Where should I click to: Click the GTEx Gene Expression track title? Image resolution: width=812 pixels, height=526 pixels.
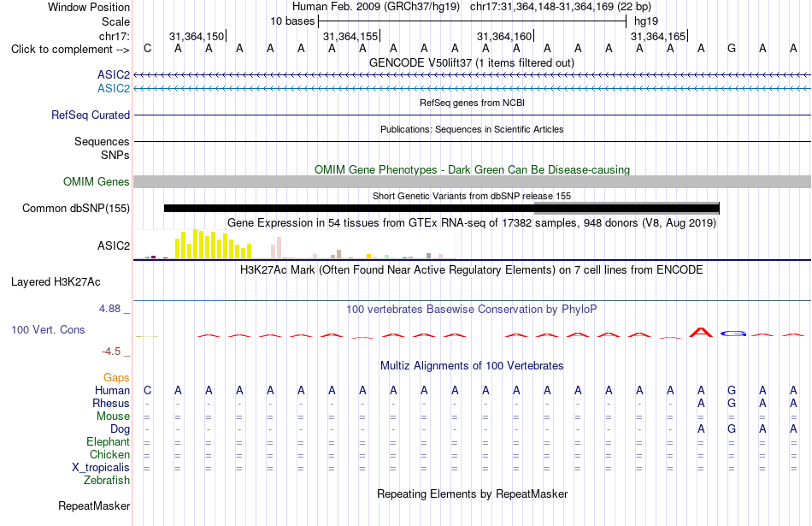(471, 223)
